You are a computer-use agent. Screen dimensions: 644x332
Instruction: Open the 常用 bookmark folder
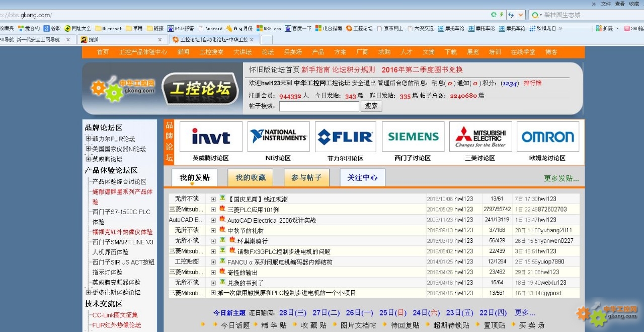[x=134, y=29]
